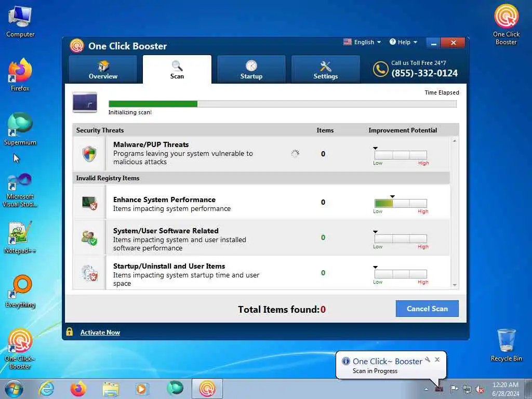Select the Malware/PUP Threats row title
This screenshot has width=532, height=399.
[x=151, y=144]
